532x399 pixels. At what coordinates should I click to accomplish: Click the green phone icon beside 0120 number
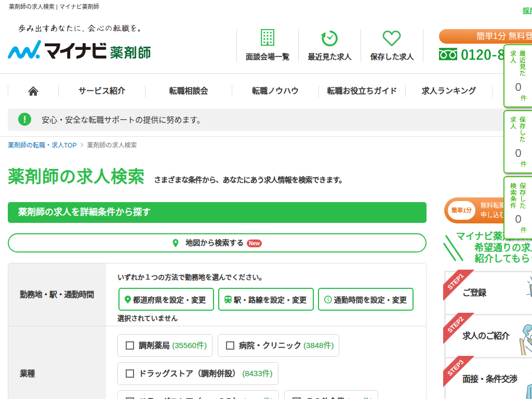448,54
